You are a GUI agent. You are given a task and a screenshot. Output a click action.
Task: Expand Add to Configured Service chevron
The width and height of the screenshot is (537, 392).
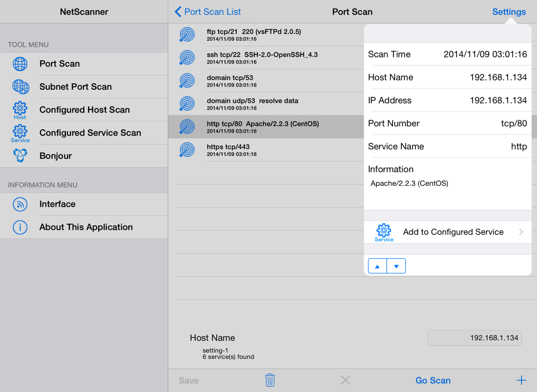pyautogui.click(x=521, y=232)
